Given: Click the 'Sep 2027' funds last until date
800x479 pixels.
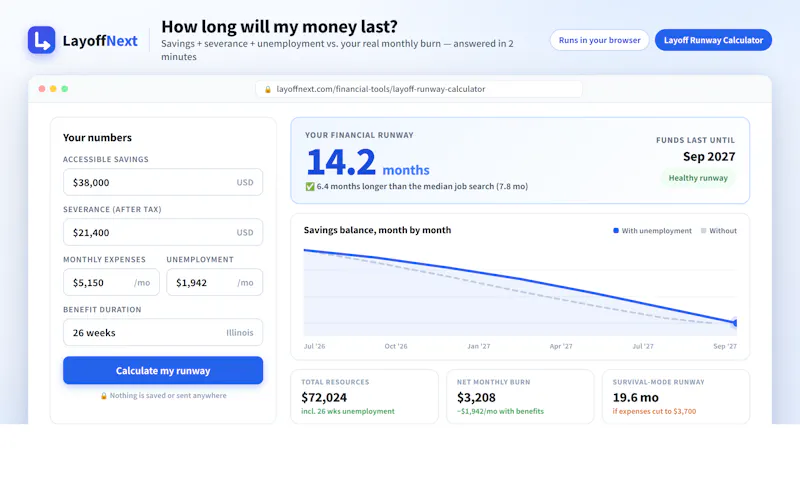Looking at the screenshot, I should tap(709, 157).
